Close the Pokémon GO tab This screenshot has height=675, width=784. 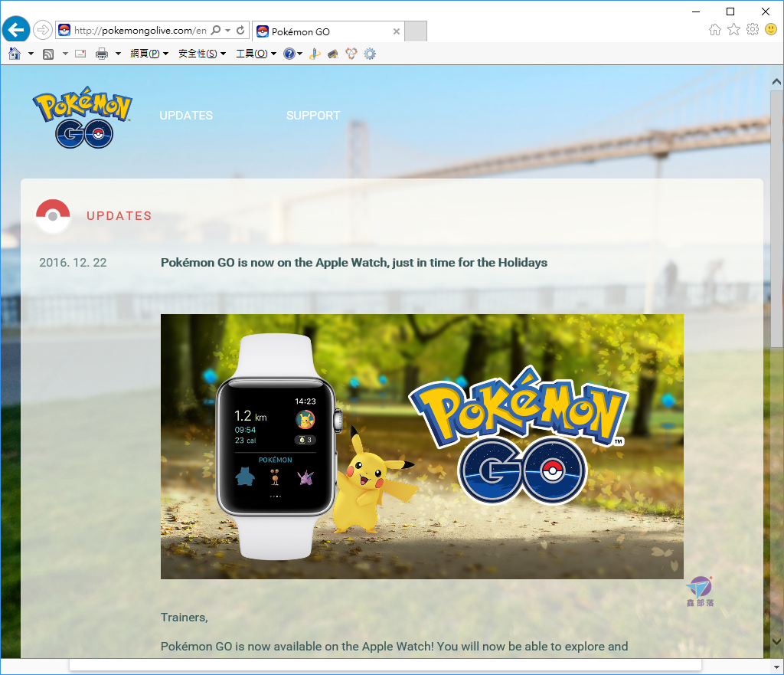tap(397, 31)
